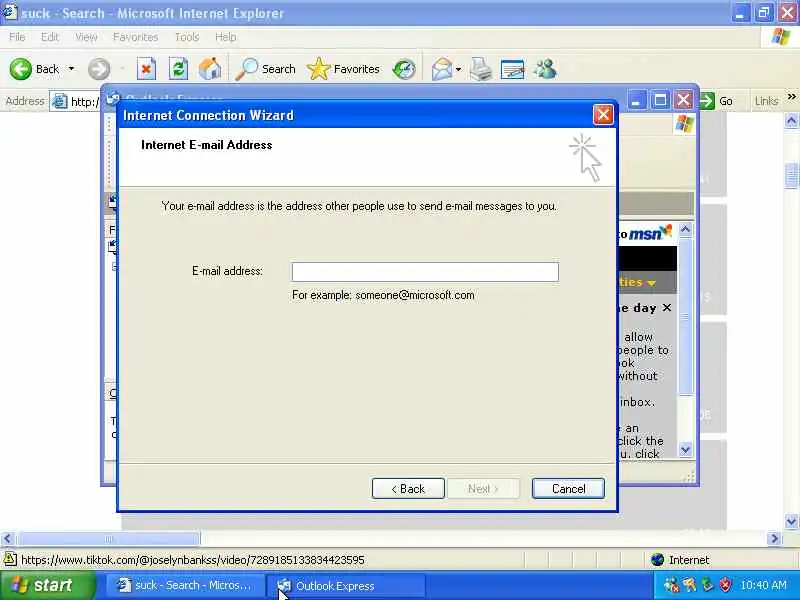Expand the Mail button dropdown arrow
Image resolution: width=800 pixels, height=600 pixels.
pos(459,69)
